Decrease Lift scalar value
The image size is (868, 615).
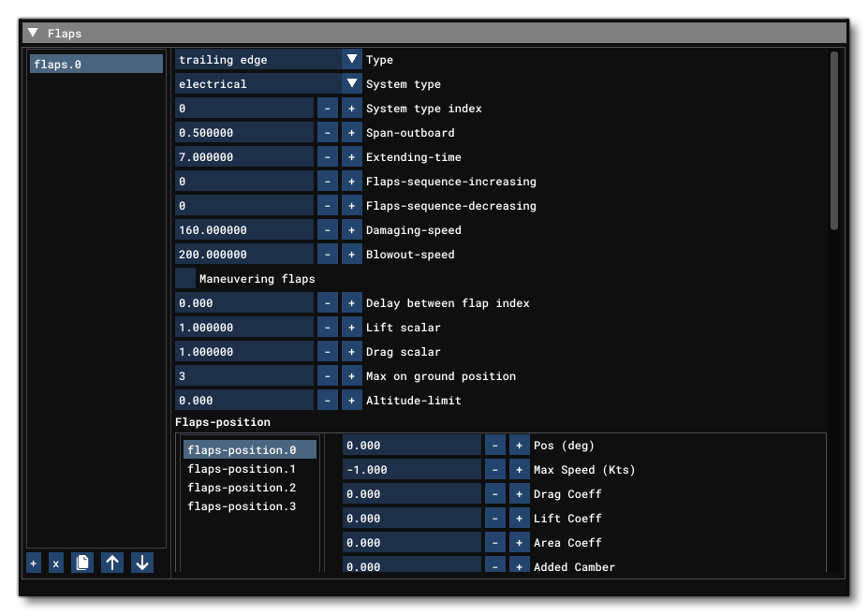(327, 328)
